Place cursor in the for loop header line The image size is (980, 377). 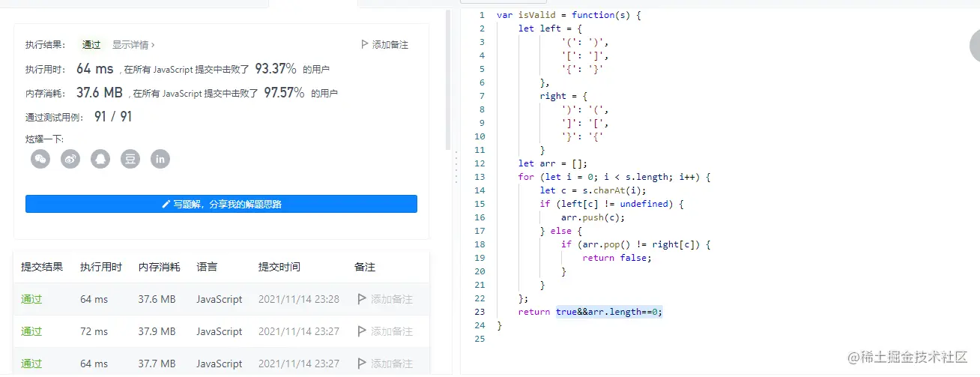coord(614,177)
